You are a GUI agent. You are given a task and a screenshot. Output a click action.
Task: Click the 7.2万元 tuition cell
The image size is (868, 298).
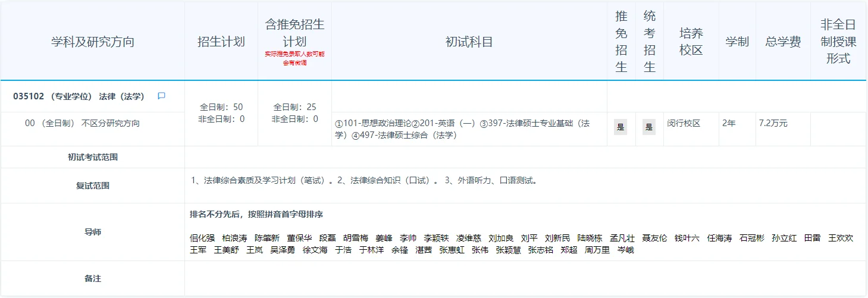pos(773,124)
